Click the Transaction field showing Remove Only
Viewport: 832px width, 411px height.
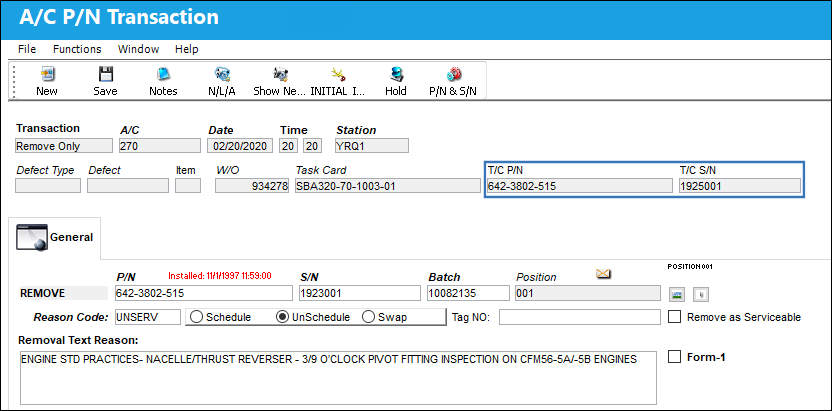[x=64, y=146]
